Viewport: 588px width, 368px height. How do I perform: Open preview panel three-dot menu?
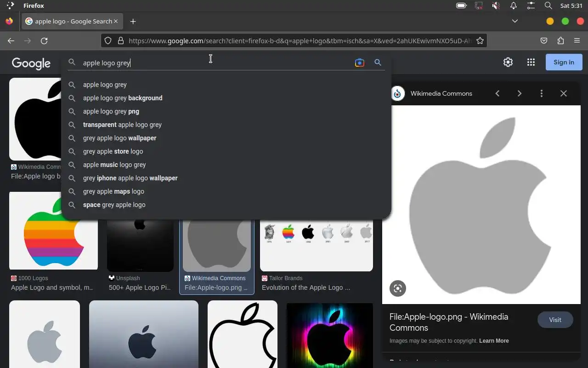542,93
